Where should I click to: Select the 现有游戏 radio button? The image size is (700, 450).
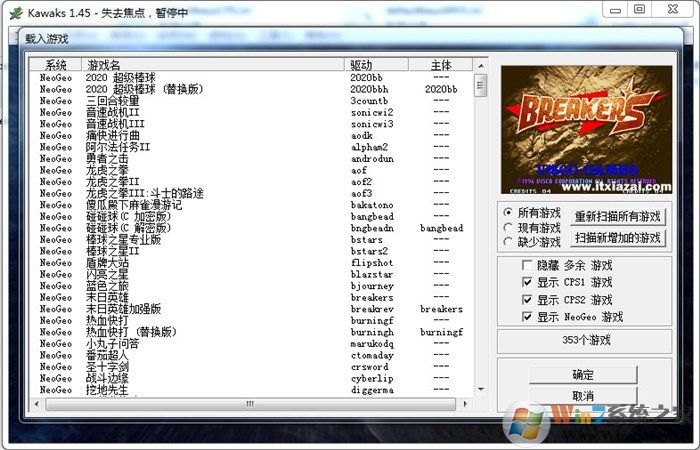[x=508, y=228]
